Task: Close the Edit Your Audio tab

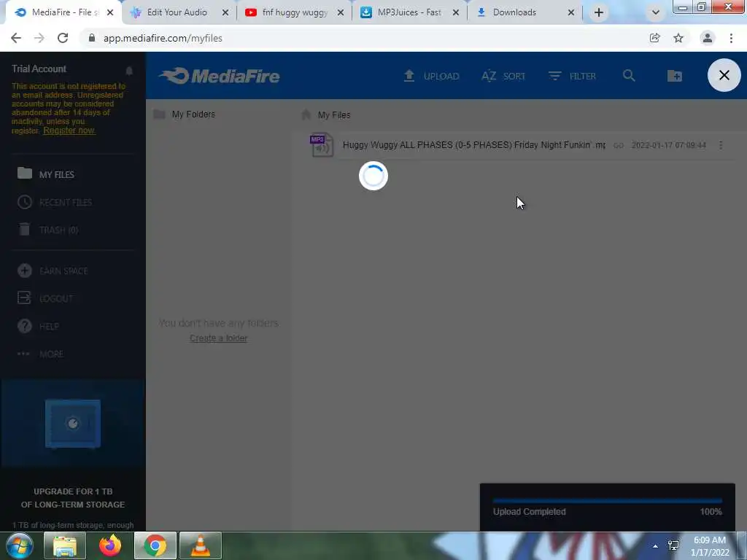Action: point(225,13)
